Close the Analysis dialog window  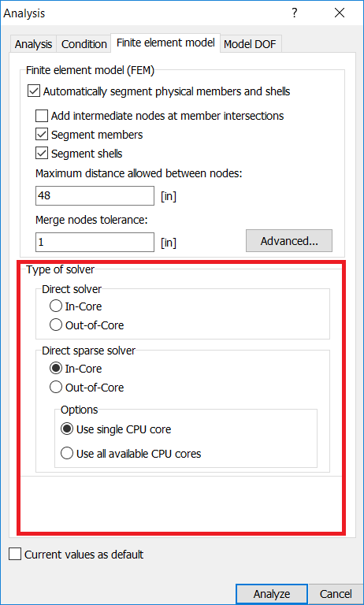(340, 13)
